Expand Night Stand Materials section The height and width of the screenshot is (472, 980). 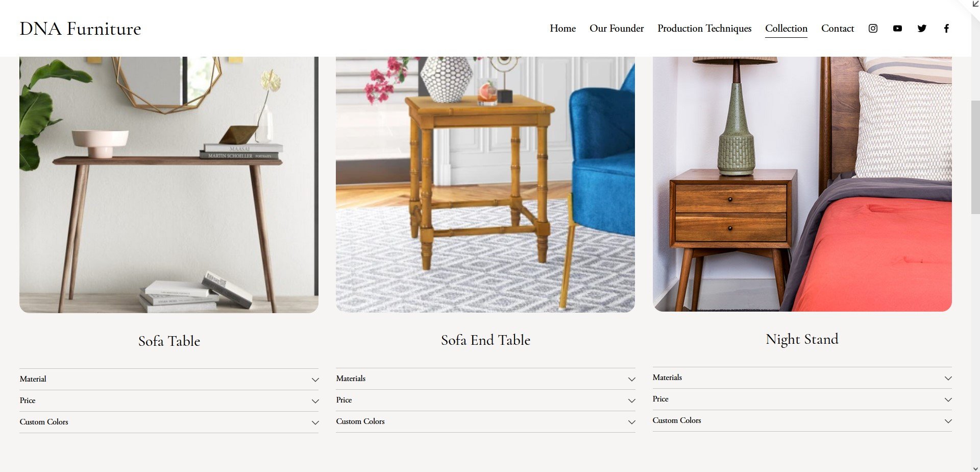[x=802, y=377]
